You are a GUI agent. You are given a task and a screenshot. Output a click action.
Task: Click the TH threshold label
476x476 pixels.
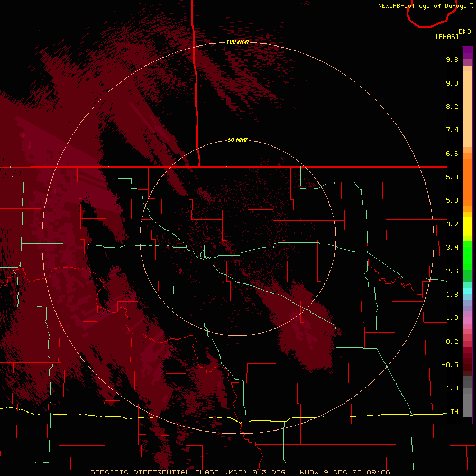coord(454,411)
